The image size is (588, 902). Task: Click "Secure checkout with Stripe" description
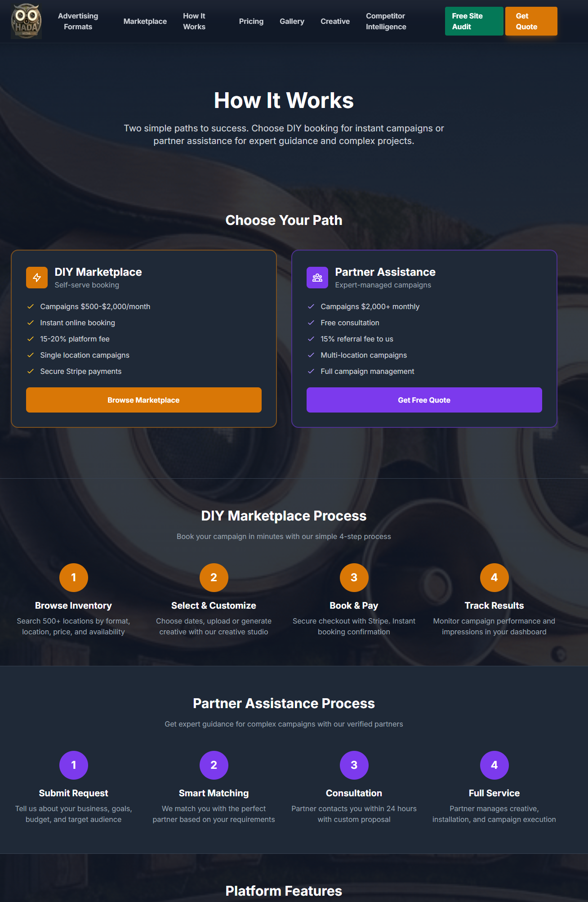[x=354, y=627]
